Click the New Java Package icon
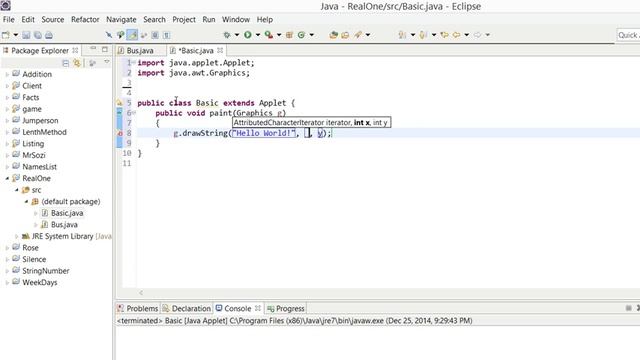Screen dimensions: 640x360 coord(289,35)
